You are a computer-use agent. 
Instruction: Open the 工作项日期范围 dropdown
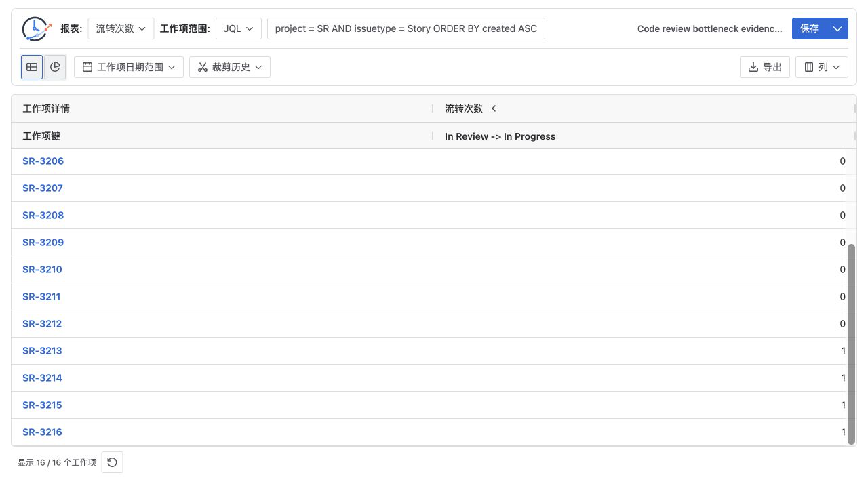pos(129,67)
